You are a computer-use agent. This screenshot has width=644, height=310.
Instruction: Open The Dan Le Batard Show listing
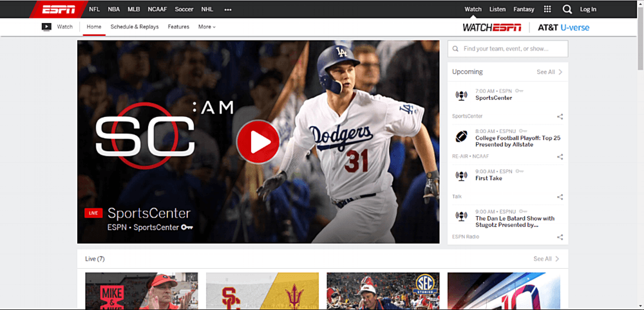[515, 222]
